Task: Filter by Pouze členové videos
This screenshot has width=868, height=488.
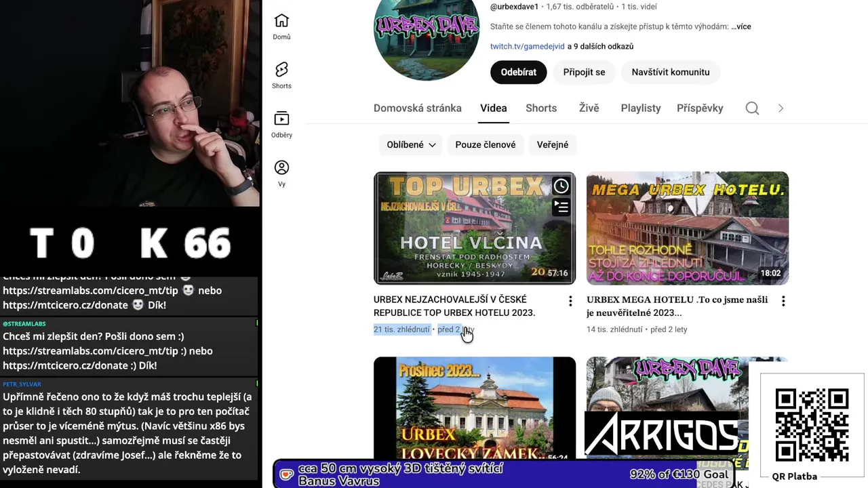Action: click(x=486, y=144)
